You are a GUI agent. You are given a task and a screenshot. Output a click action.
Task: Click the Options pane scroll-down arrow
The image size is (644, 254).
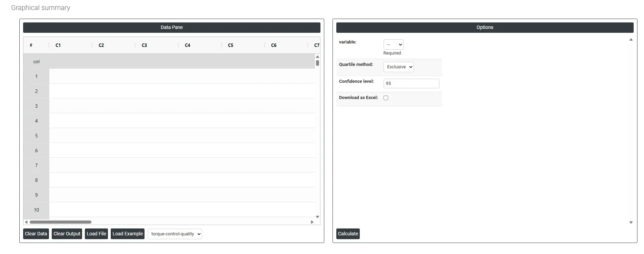pyautogui.click(x=631, y=223)
